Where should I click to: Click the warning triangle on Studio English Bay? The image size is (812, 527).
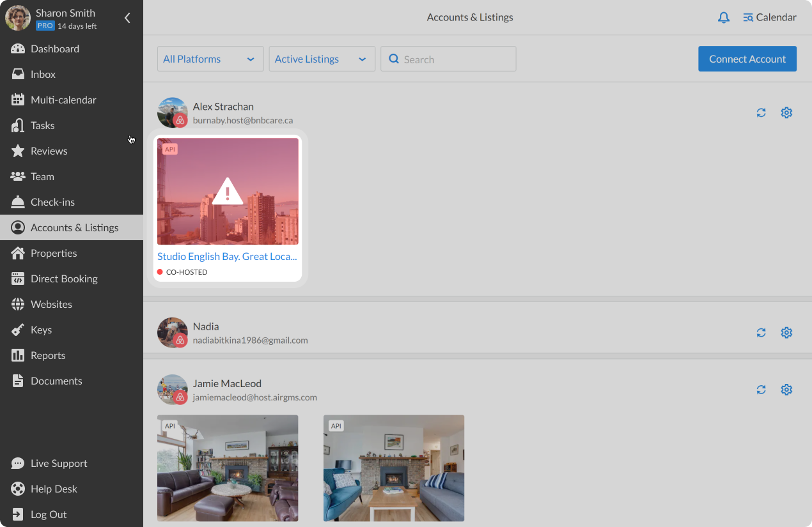(228, 191)
